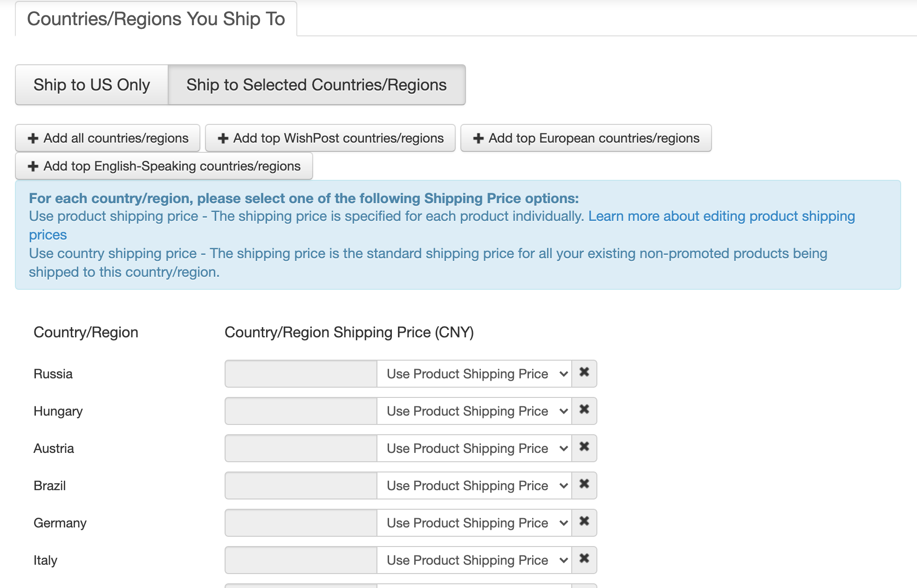Screen dimensions: 917x588
Task: Click the Hungary shipping price input field
Action: [301, 411]
